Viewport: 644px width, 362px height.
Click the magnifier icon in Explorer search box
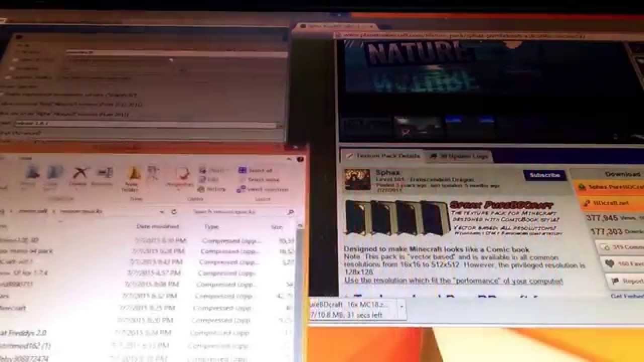click(x=290, y=212)
